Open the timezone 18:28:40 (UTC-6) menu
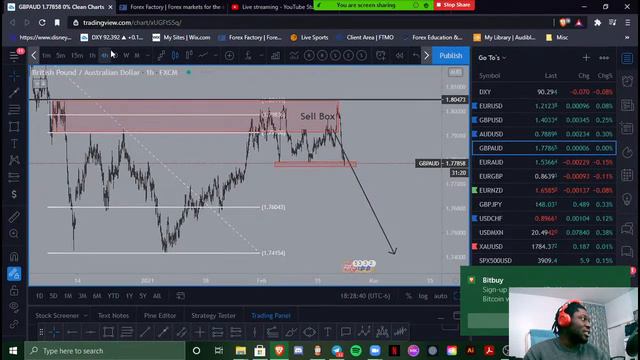Screen dimensions: 640x360 (x=365, y=296)
